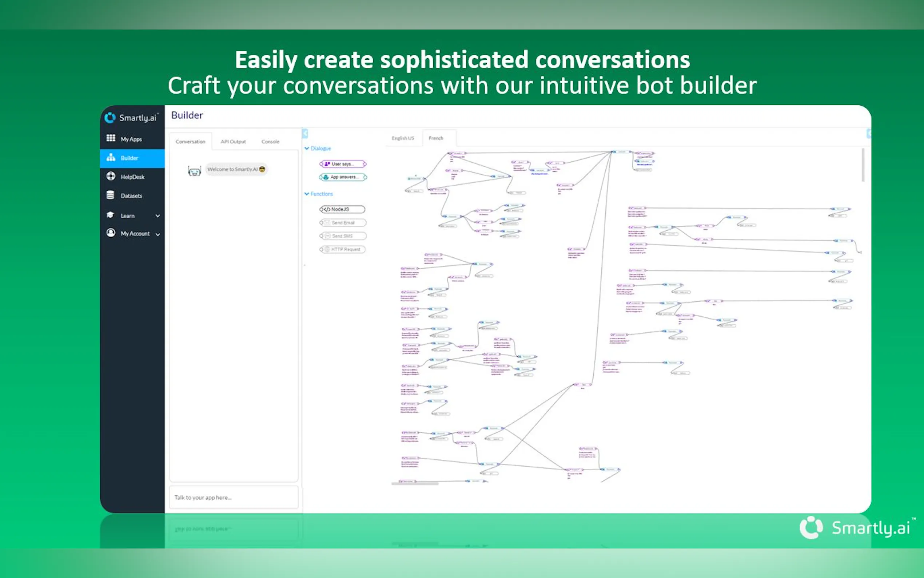Switch to the API Output tab
The height and width of the screenshot is (578, 924).
[233, 142]
